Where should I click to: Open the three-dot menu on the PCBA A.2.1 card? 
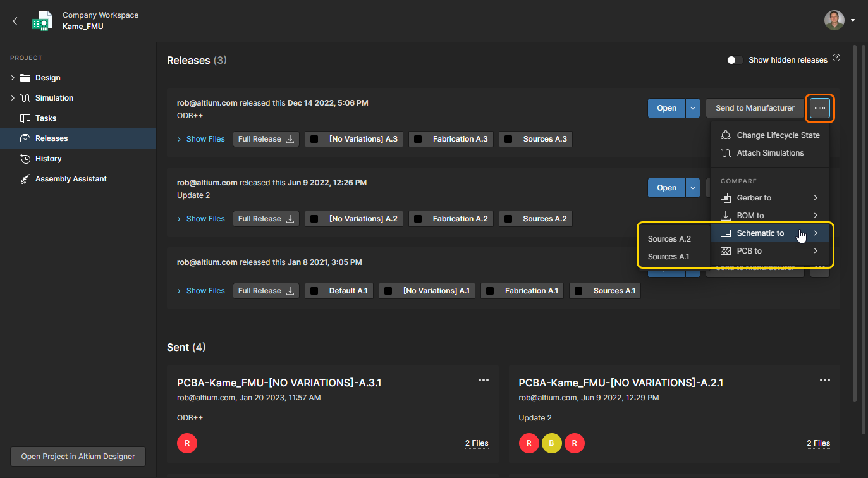825,380
